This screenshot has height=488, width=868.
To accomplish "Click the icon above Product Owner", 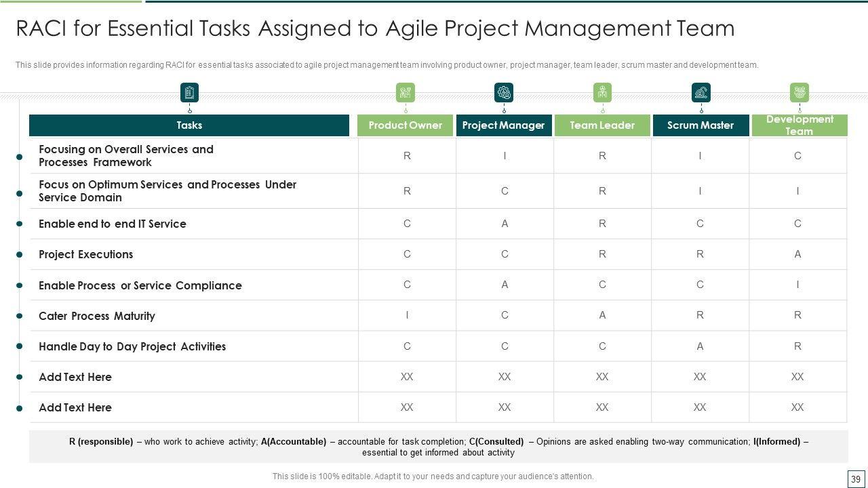I will pos(406,93).
